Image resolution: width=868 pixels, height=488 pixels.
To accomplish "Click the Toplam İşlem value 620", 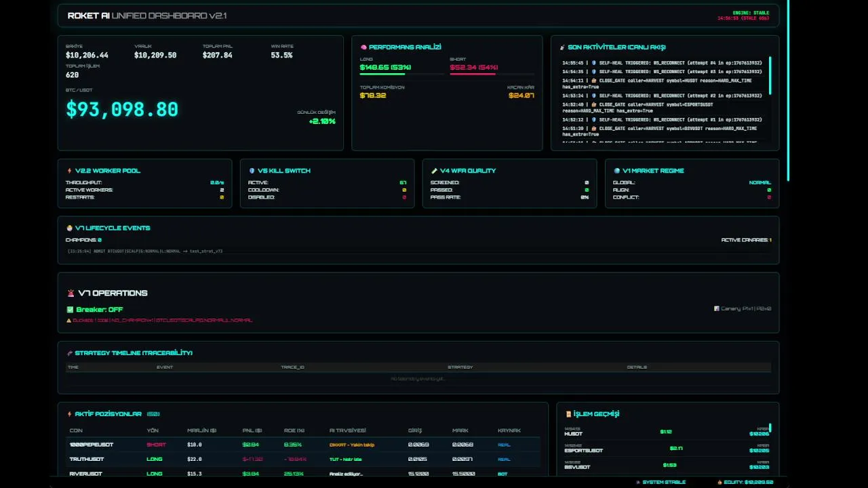I will tap(72, 75).
